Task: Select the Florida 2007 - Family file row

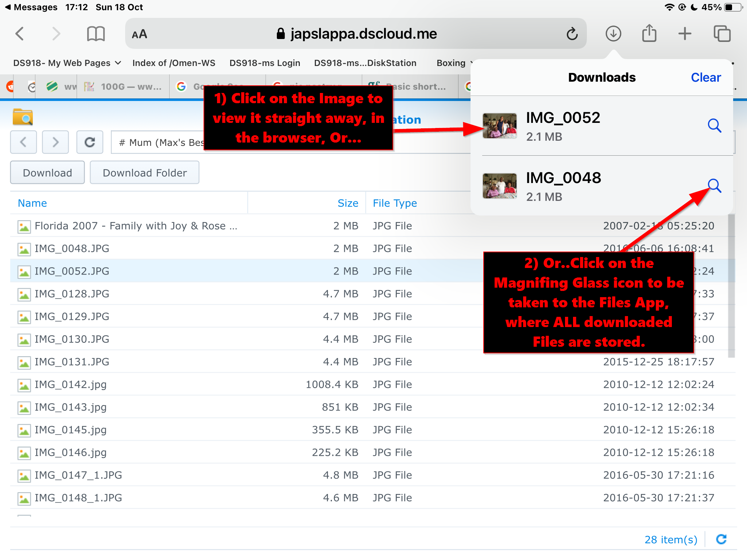Action: tap(373, 226)
